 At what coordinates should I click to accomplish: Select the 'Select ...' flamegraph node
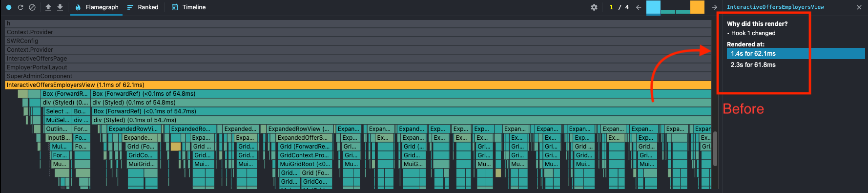coord(58,111)
